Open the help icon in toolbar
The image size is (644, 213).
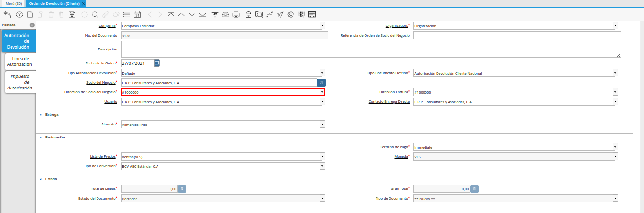point(20,14)
